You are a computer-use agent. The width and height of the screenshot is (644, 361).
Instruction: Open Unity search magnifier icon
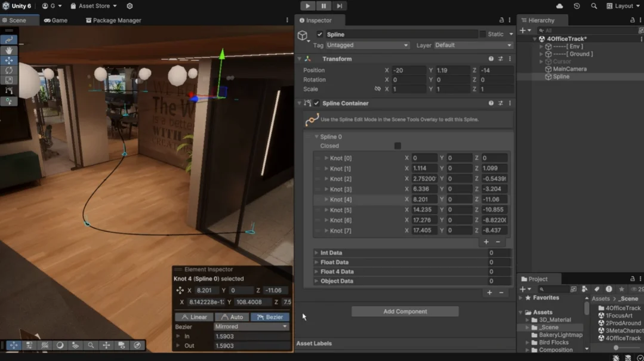click(x=594, y=6)
